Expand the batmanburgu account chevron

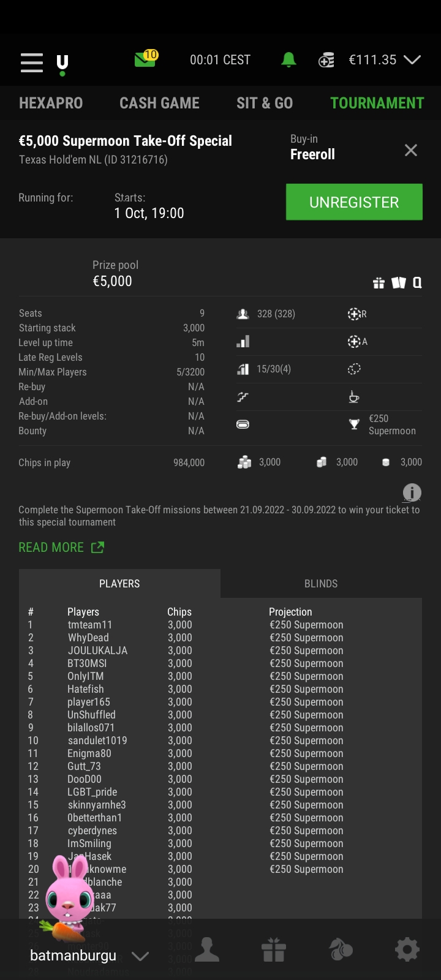coord(140,956)
